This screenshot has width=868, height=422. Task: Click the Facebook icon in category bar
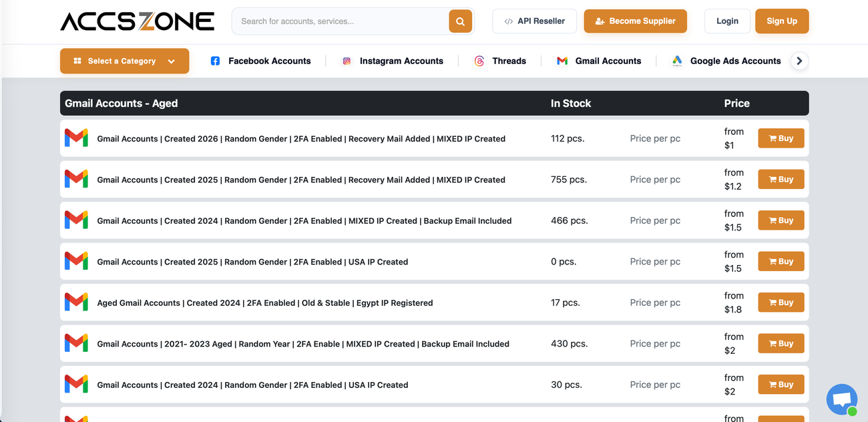[x=215, y=61]
